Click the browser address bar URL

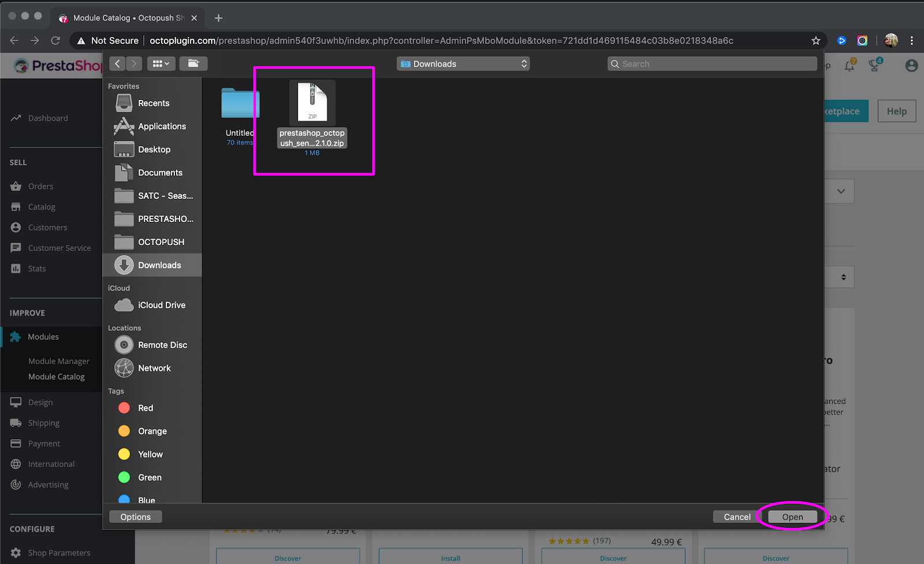(x=441, y=40)
